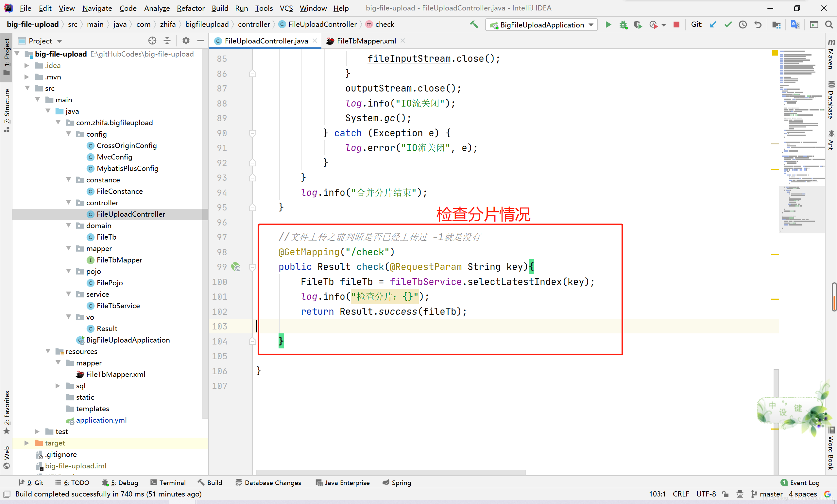Click the Search Everywhere magnifier icon

828,25
